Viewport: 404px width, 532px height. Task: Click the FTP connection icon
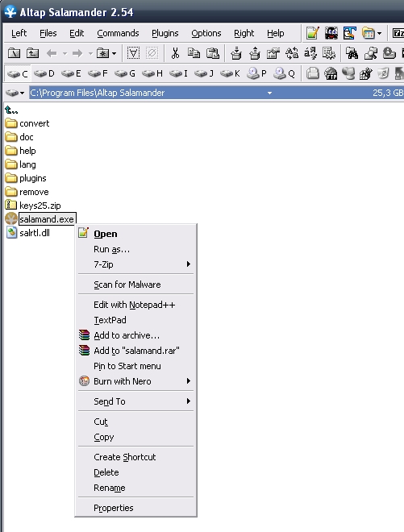[331, 73]
